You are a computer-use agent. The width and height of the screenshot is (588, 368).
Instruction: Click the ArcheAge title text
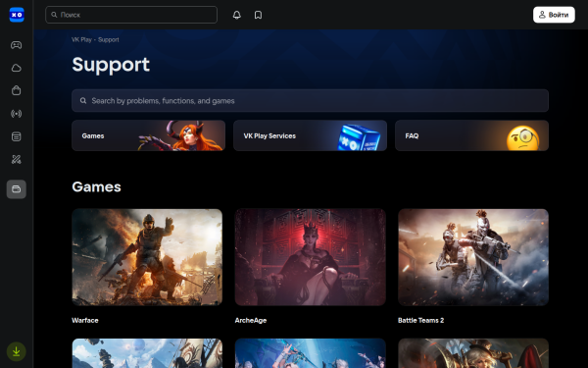251,320
